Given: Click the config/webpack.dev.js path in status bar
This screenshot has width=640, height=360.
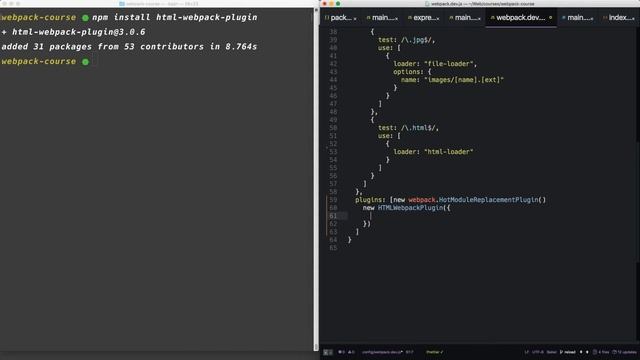Looking at the screenshot, I should [x=382, y=352].
